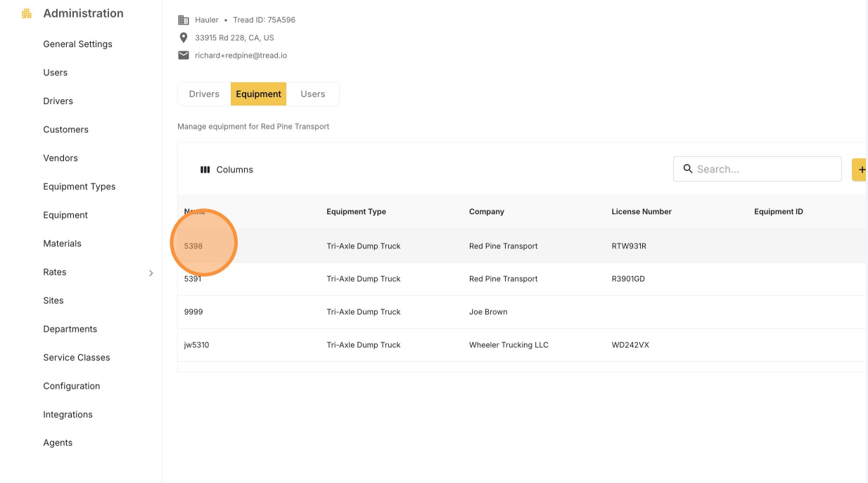Click the location pin icon by the address
This screenshot has width=868, height=483.
pyautogui.click(x=184, y=37)
